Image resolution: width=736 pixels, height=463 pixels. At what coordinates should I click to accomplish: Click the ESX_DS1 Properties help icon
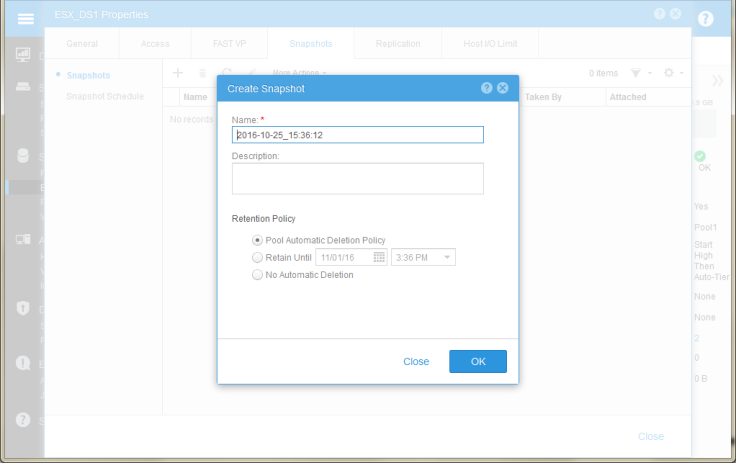(x=659, y=14)
